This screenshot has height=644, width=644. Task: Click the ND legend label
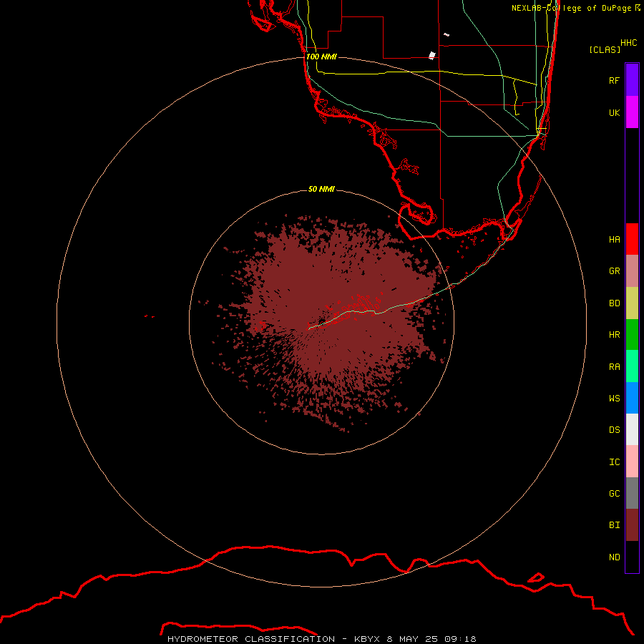pos(614,557)
